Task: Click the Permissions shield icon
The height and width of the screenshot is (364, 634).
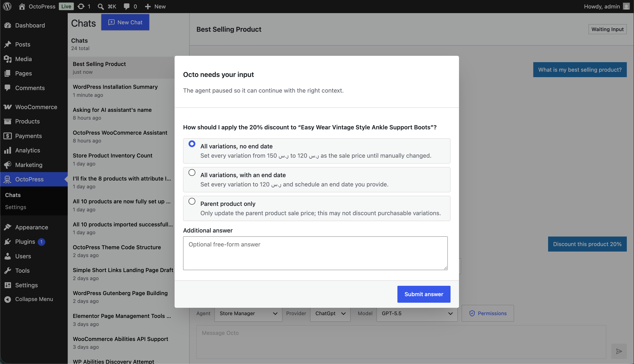Action: coord(472,313)
